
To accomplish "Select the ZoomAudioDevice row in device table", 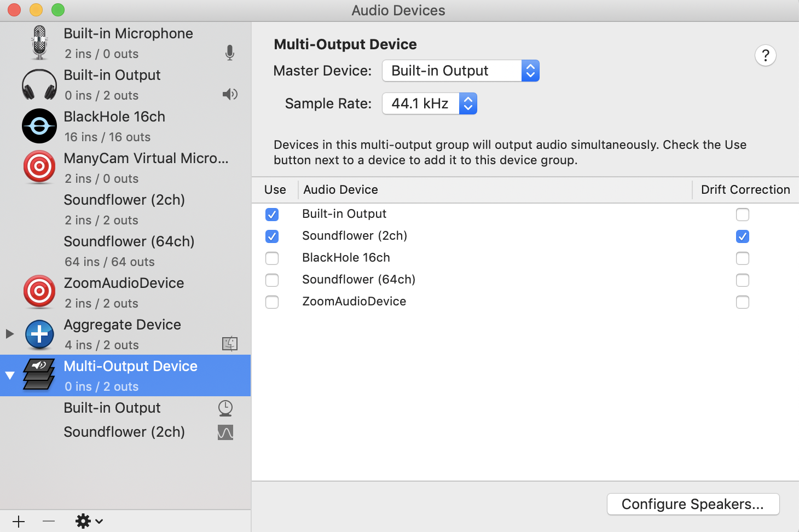I will pos(525,302).
